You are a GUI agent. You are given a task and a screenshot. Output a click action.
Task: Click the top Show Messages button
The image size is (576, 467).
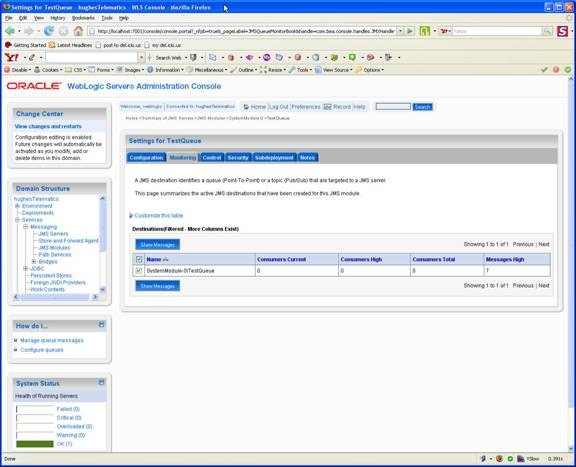(x=158, y=245)
